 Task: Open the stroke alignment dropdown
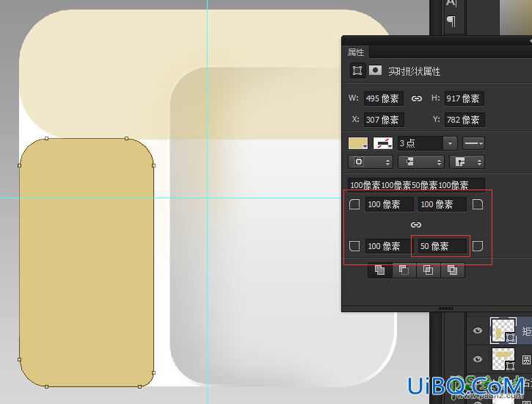pos(371,162)
